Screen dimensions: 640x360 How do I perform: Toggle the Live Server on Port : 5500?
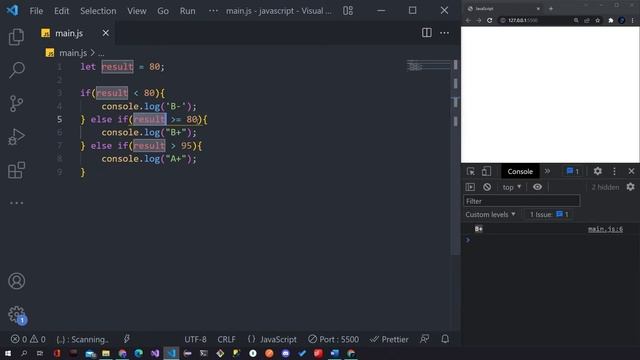click(333, 339)
